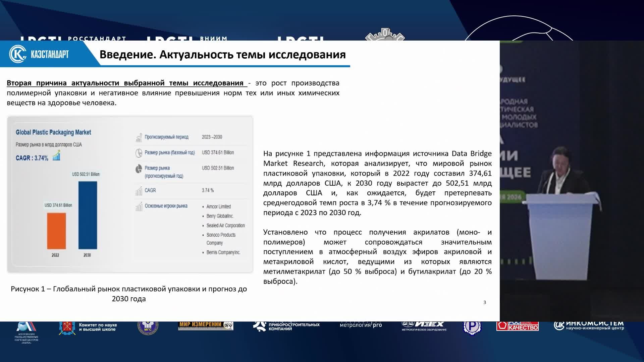The image size is (644, 362).
Task: Click the Kazstandart logo in slide header
Action: (x=39, y=54)
